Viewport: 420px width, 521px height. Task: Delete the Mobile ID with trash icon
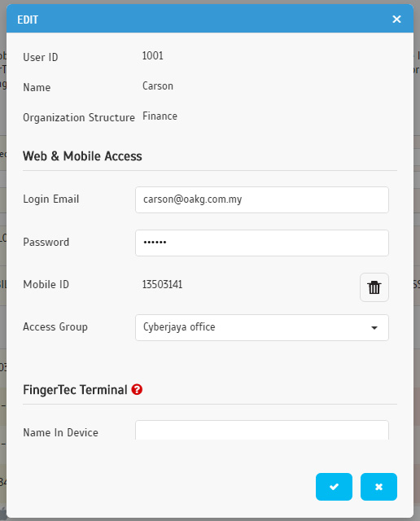click(x=374, y=287)
